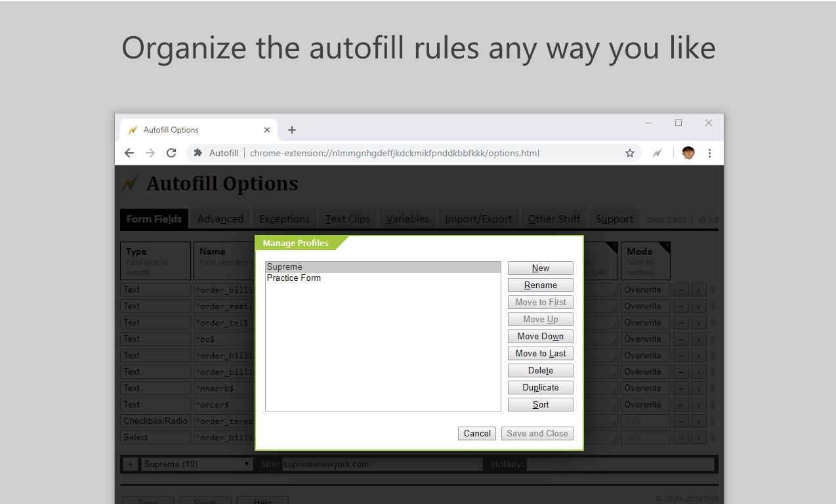The height and width of the screenshot is (504, 836).
Task: Bookmark this page with the star icon
Action: pos(630,153)
